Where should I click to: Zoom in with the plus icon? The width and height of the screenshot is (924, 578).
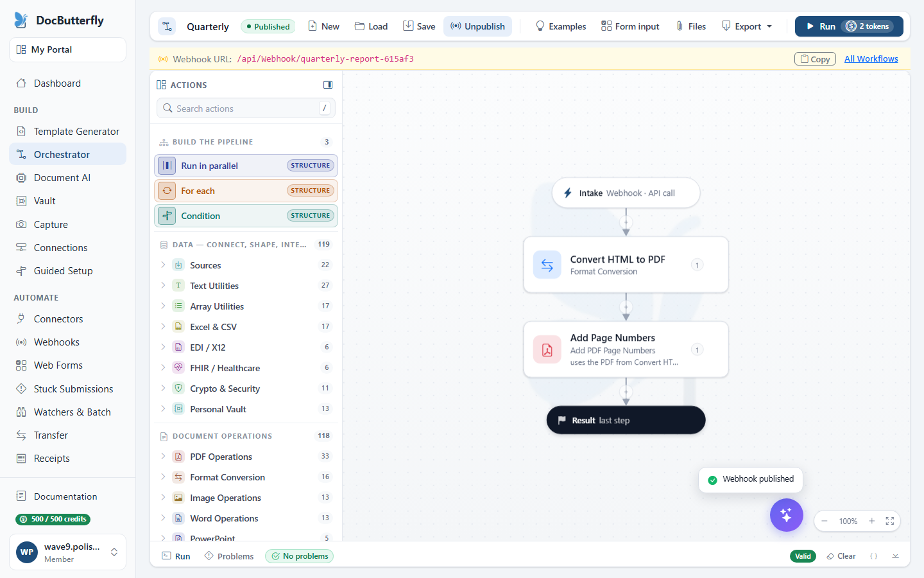click(x=872, y=521)
